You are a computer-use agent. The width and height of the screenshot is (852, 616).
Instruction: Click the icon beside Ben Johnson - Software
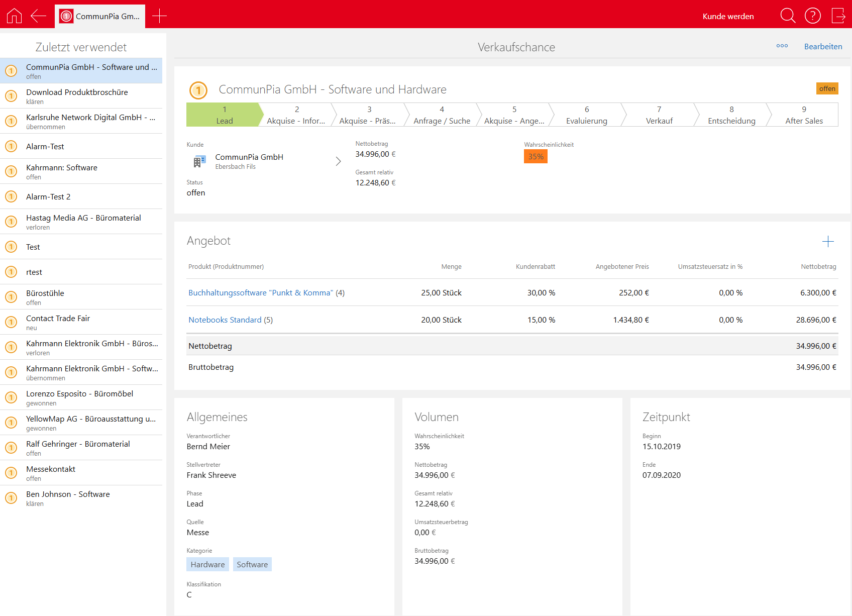pyautogui.click(x=11, y=498)
